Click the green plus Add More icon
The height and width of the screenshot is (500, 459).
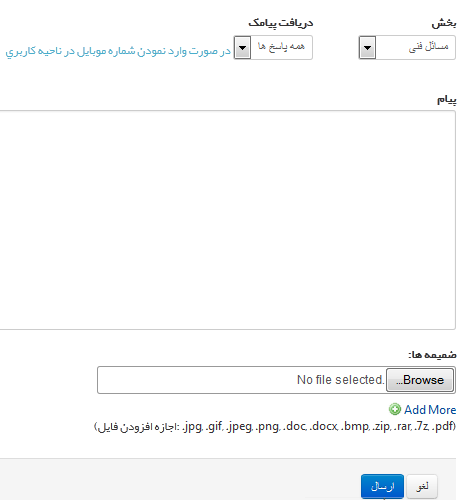tap(395, 409)
